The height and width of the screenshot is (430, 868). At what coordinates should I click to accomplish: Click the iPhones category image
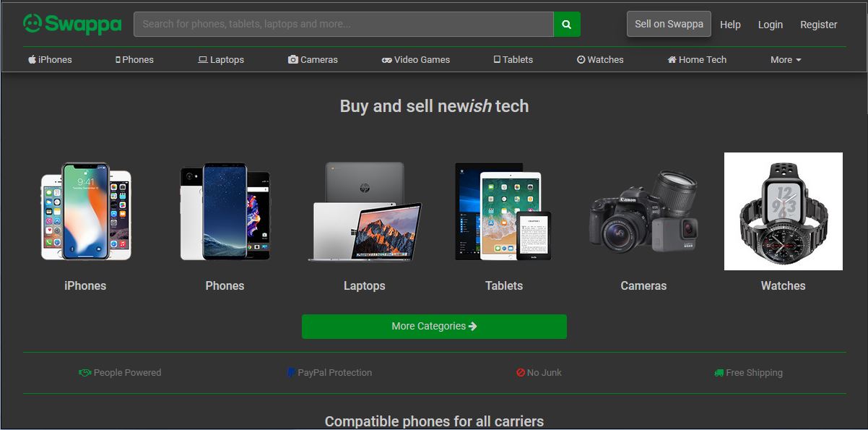click(85, 211)
